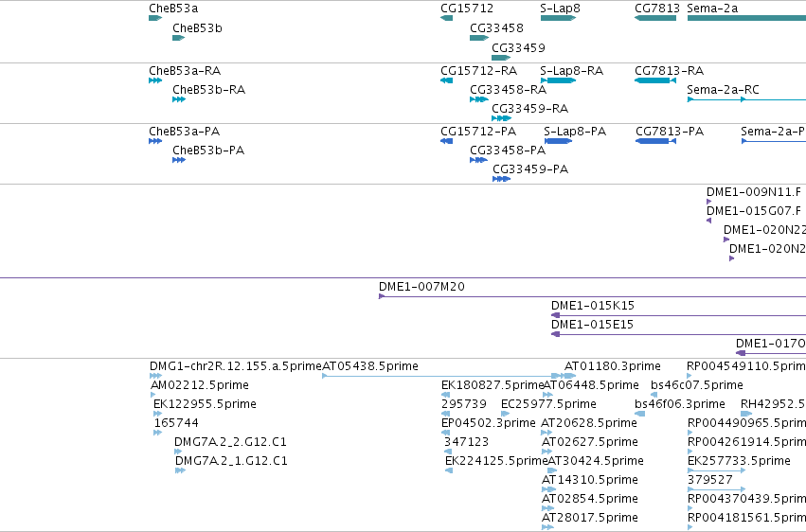Click the CheB53b gene label

tap(197, 28)
